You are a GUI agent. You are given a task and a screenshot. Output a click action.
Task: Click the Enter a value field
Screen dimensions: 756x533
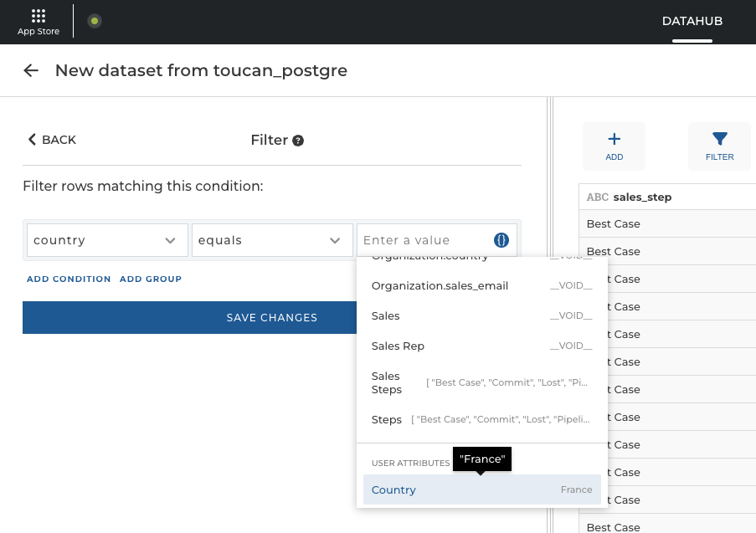pos(423,240)
